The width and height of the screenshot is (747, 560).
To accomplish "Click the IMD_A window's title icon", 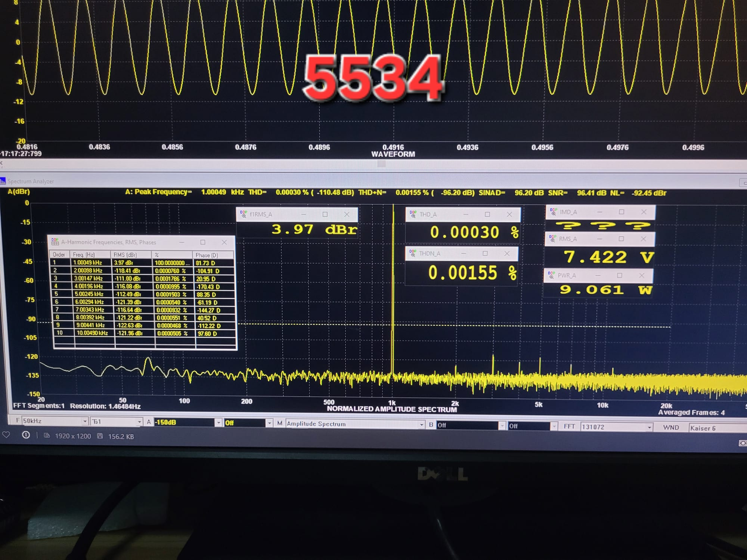I will point(553,212).
